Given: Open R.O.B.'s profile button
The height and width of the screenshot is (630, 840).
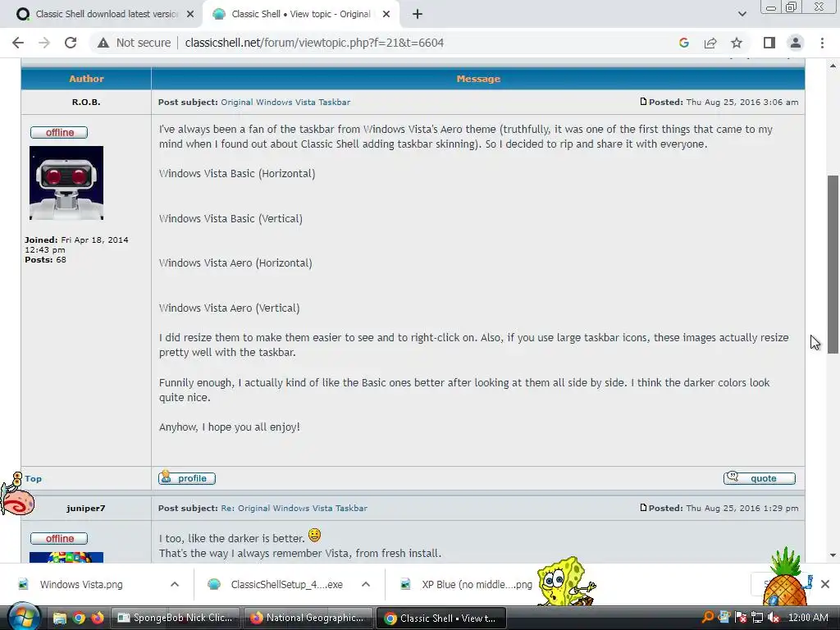Looking at the screenshot, I should tap(187, 478).
